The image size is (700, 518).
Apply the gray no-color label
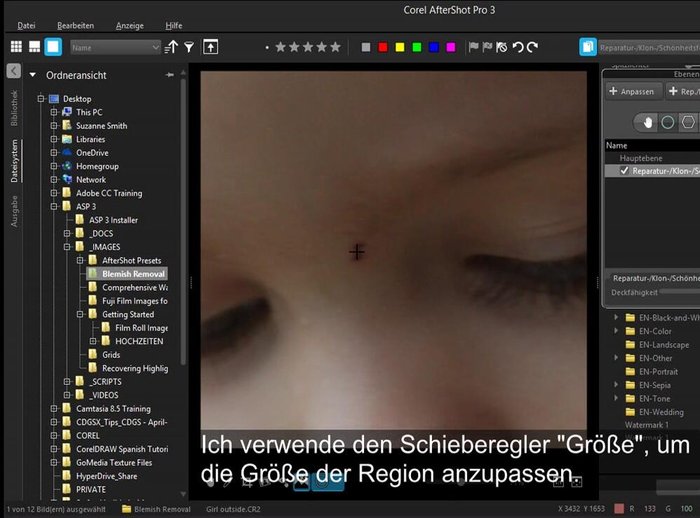pyautogui.click(x=366, y=47)
